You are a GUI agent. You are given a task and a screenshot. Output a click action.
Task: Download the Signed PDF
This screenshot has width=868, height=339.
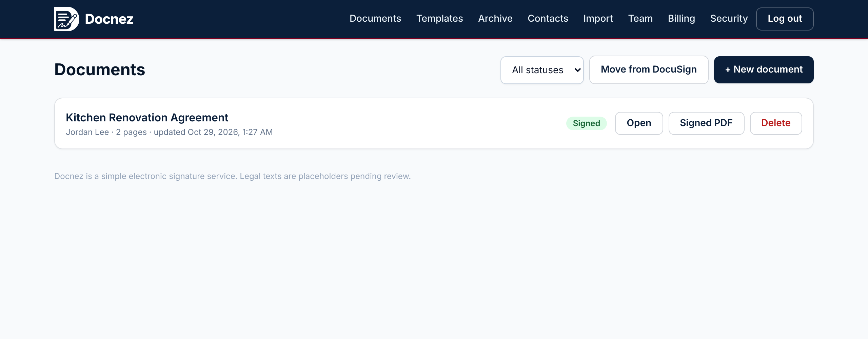tap(706, 123)
